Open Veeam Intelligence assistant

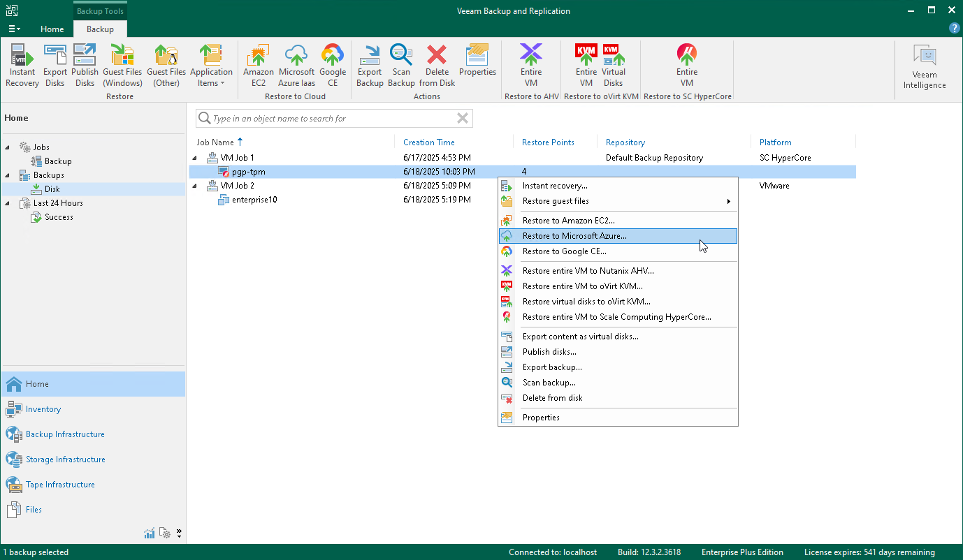[925, 68]
